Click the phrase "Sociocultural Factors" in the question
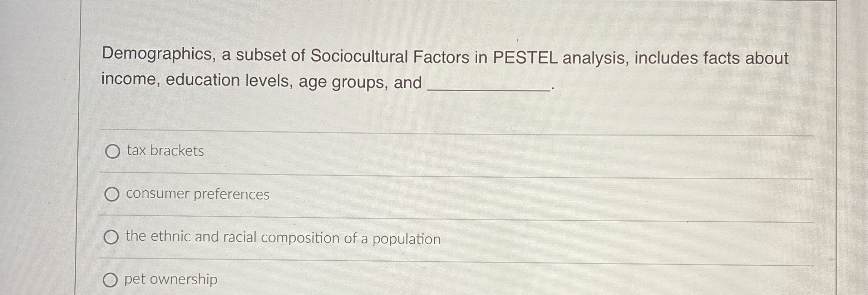This screenshot has width=868, height=295. point(390,56)
